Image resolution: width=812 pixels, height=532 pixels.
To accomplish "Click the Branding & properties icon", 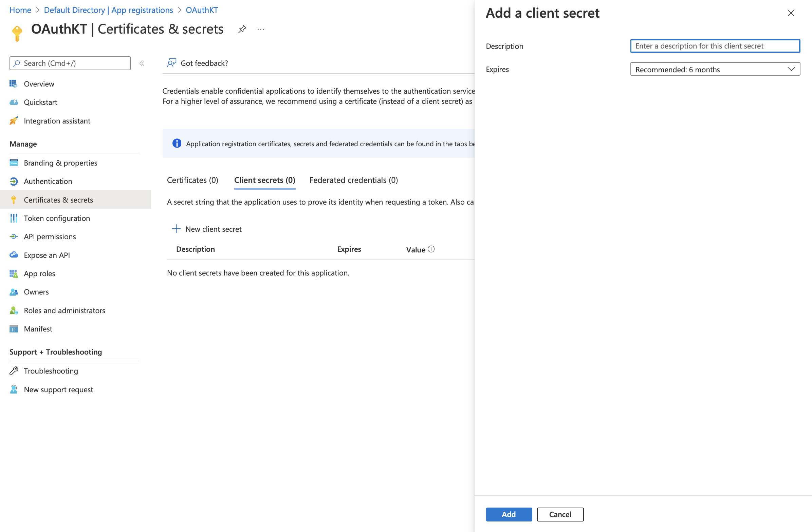I will (14, 163).
